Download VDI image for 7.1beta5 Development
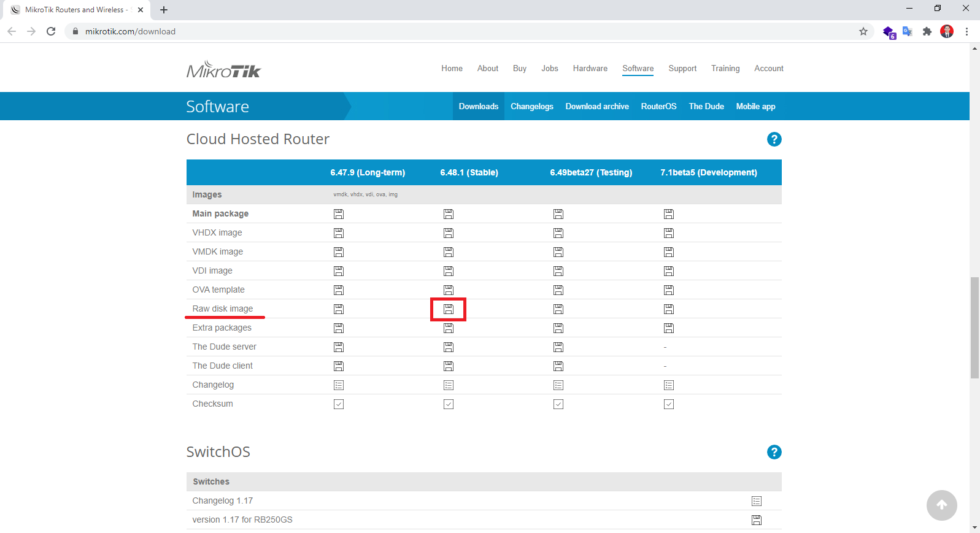This screenshot has width=980, height=533. coord(669,271)
